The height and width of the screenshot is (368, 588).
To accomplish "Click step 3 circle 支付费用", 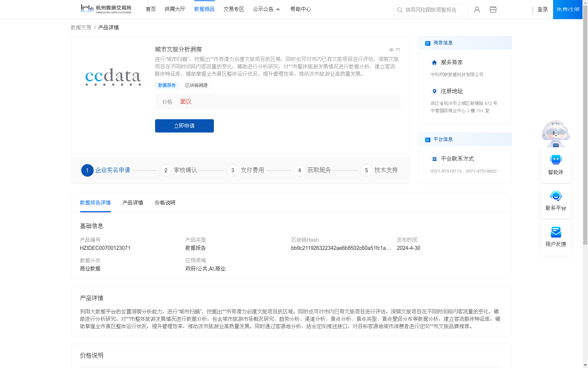I will 233,170.
